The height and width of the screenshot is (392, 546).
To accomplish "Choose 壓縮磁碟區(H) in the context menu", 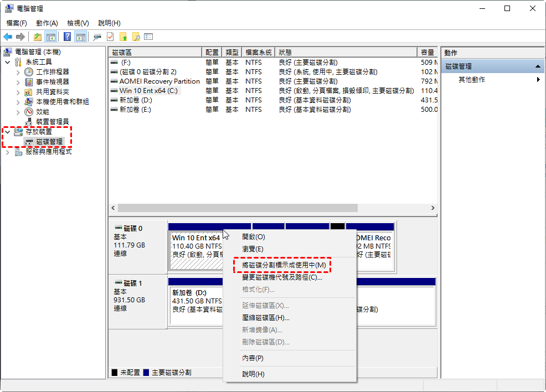I will tap(265, 318).
